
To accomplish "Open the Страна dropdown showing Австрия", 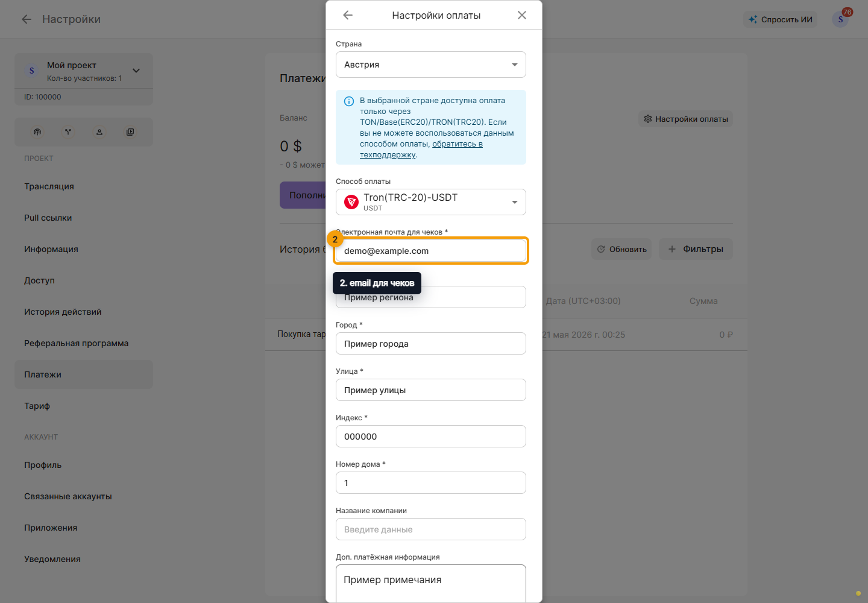I will [x=431, y=65].
